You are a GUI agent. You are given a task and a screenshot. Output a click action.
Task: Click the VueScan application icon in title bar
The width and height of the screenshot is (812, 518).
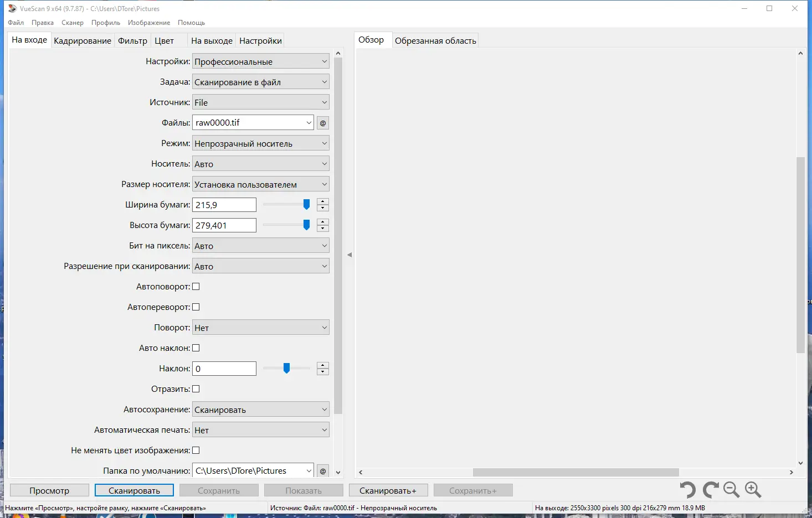point(12,8)
